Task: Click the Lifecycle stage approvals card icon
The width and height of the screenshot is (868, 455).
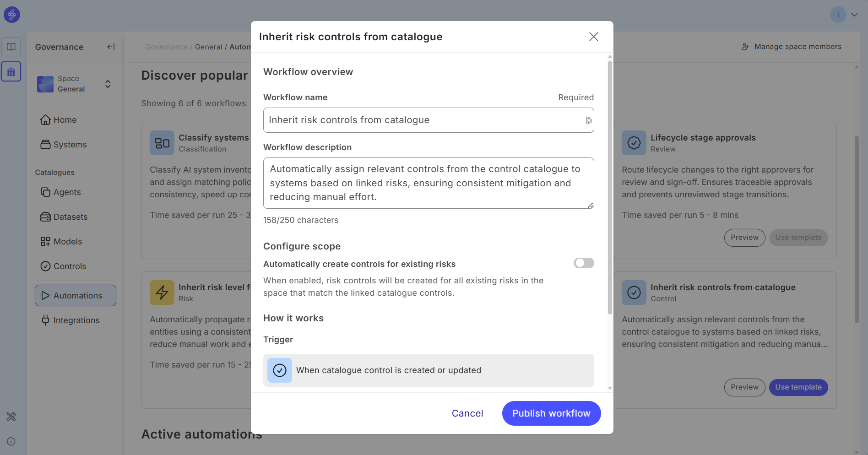Action: pos(634,143)
